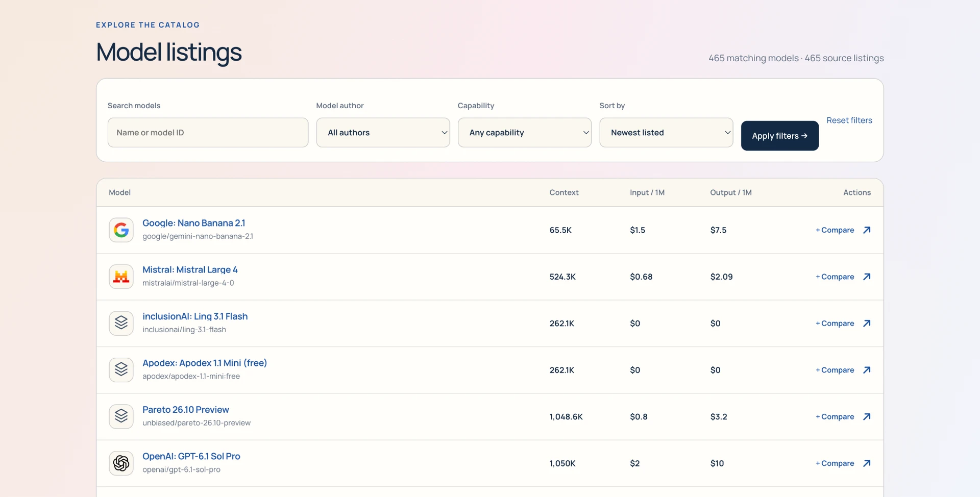The height and width of the screenshot is (497, 980).
Task: Open Apodex 1.1 Mini via its arrow icon
Action: [x=867, y=370]
